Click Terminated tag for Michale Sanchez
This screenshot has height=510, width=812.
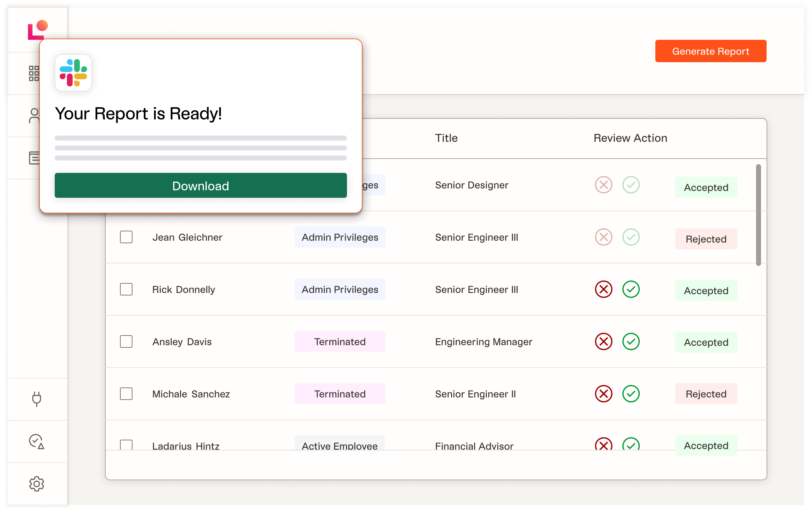tap(340, 394)
